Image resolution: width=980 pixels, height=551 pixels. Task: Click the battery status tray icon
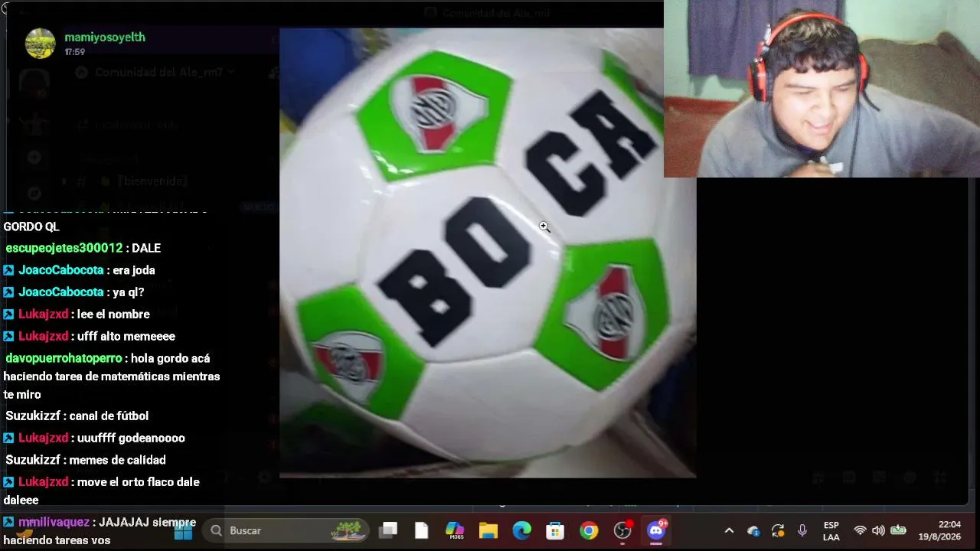898,530
